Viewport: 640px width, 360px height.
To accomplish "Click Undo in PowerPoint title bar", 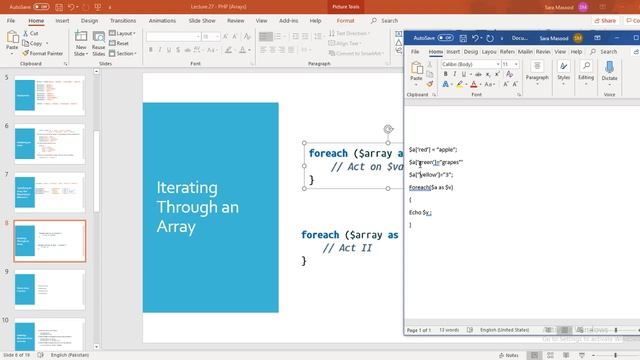I will [x=71, y=7].
